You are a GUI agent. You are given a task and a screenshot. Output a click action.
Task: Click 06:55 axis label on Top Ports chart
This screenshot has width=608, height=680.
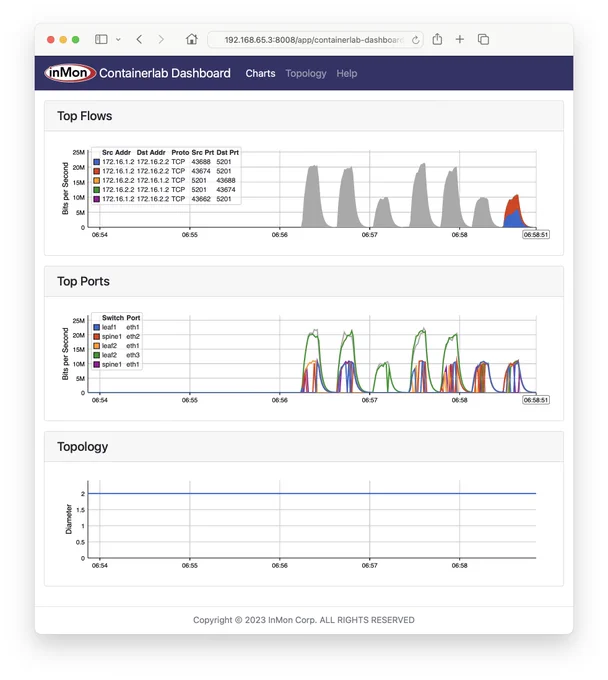tap(190, 400)
